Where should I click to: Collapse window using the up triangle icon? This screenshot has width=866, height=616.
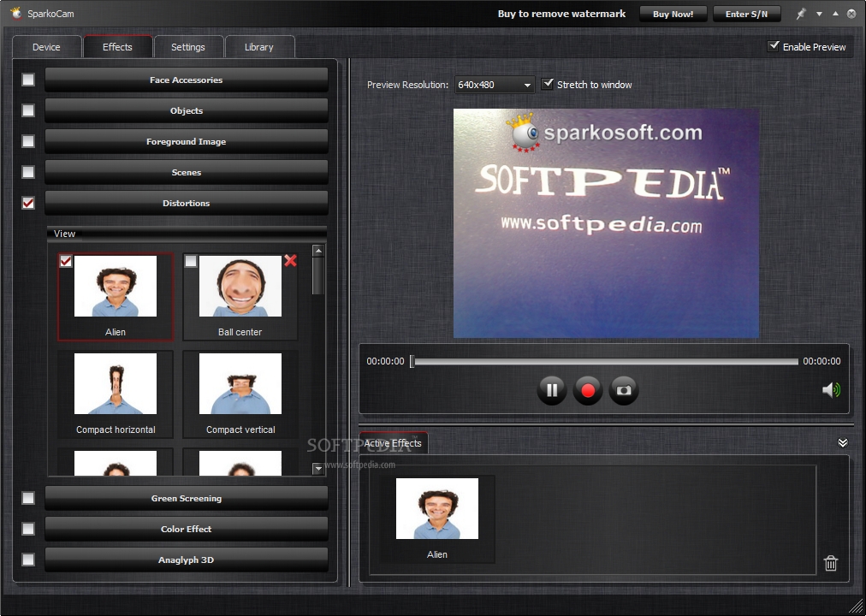tap(836, 13)
